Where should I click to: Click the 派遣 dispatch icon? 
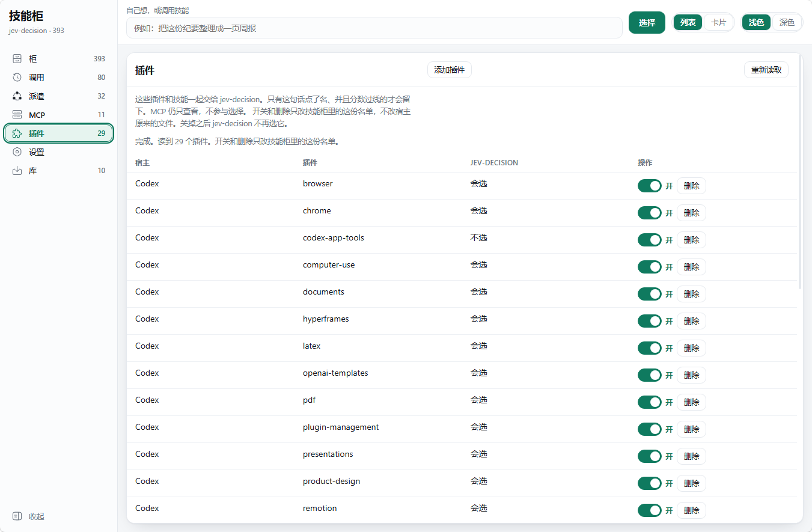tap(17, 96)
